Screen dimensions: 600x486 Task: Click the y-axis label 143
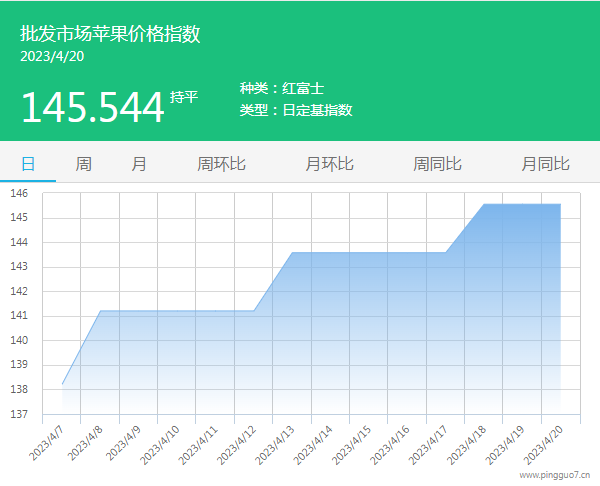coord(19,266)
